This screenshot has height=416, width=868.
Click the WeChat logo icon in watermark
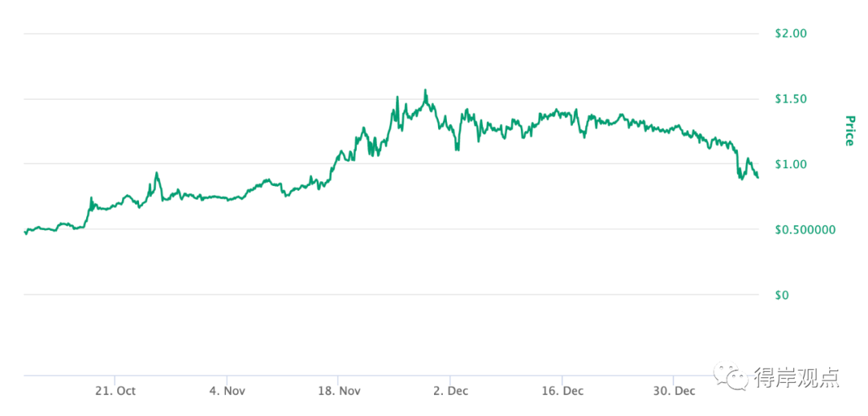[731, 376]
